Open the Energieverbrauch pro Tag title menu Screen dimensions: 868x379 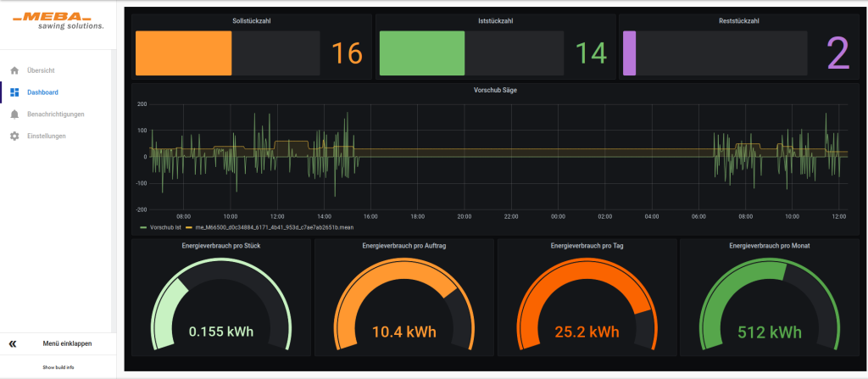[587, 246]
